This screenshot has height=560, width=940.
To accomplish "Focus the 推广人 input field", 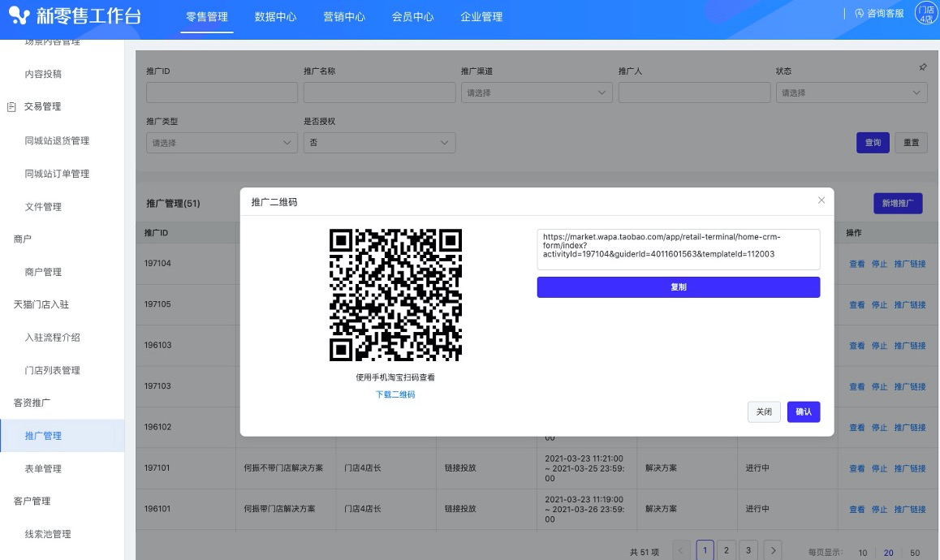I will click(694, 93).
